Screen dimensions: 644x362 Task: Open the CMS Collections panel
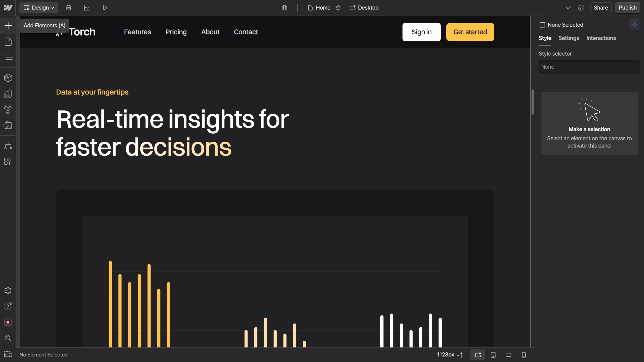[x=68, y=8]
